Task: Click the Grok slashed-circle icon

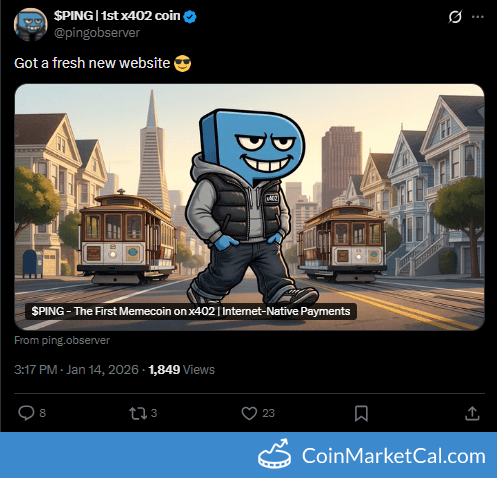Action: pos(455,17)
